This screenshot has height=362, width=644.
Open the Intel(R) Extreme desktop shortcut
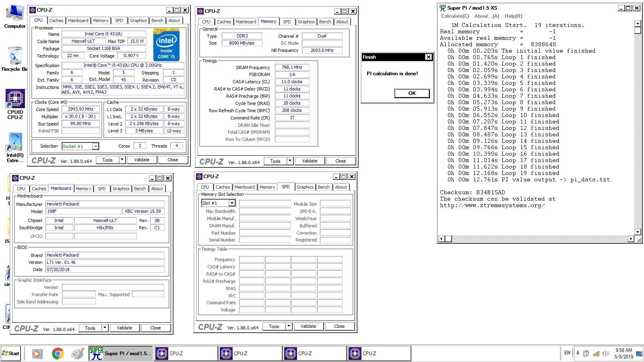point(15,148)
